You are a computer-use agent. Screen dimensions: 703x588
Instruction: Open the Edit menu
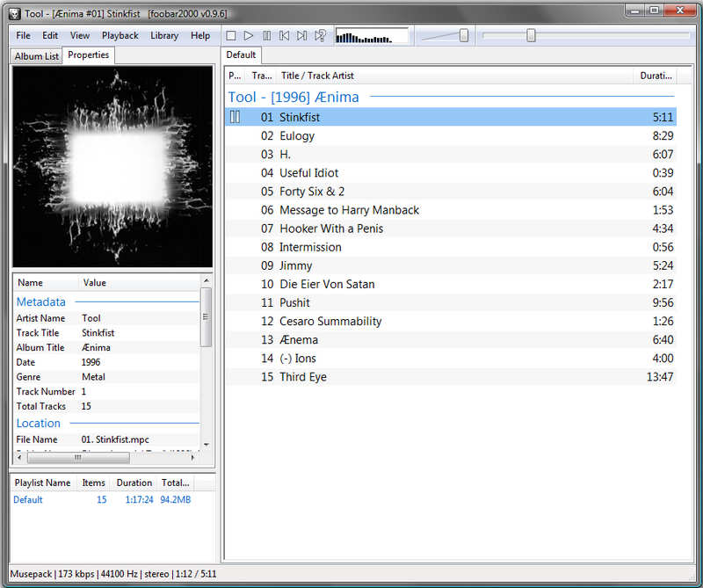click(50, 35)
